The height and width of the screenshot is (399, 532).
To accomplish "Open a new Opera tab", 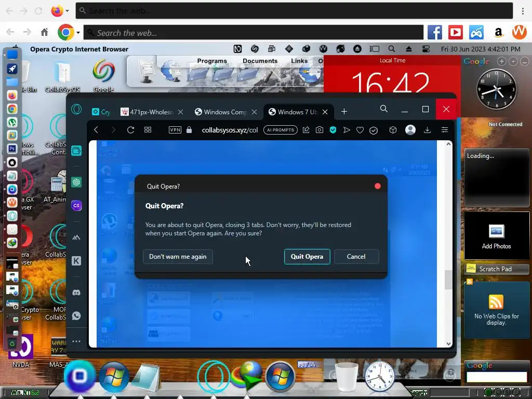I will 344,112.
